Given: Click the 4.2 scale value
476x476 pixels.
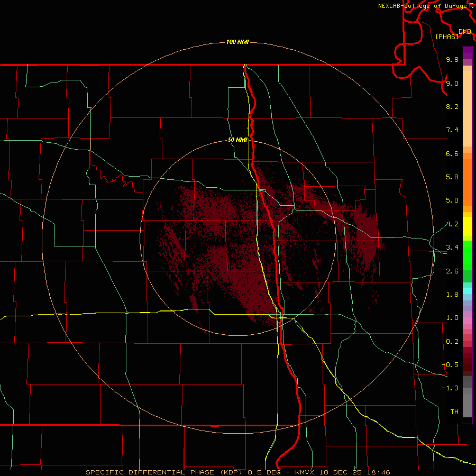Looking at the screenshot, I should click(x=452, y=224).
